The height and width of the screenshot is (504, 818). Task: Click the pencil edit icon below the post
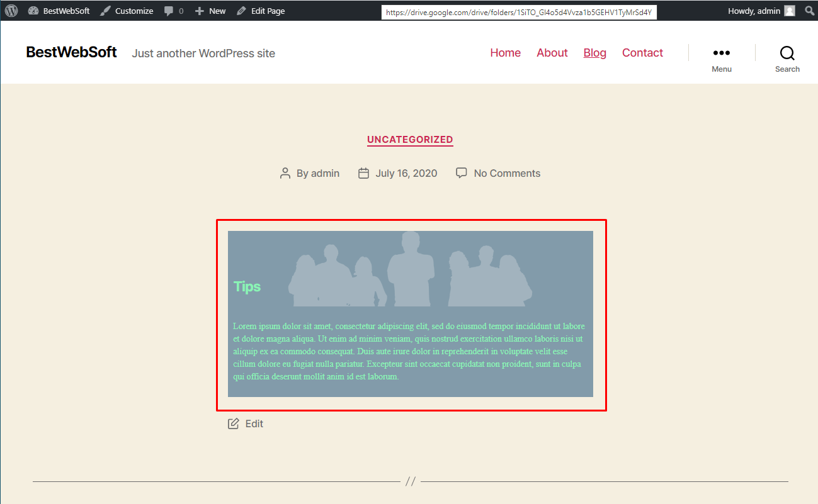point(234,423)
